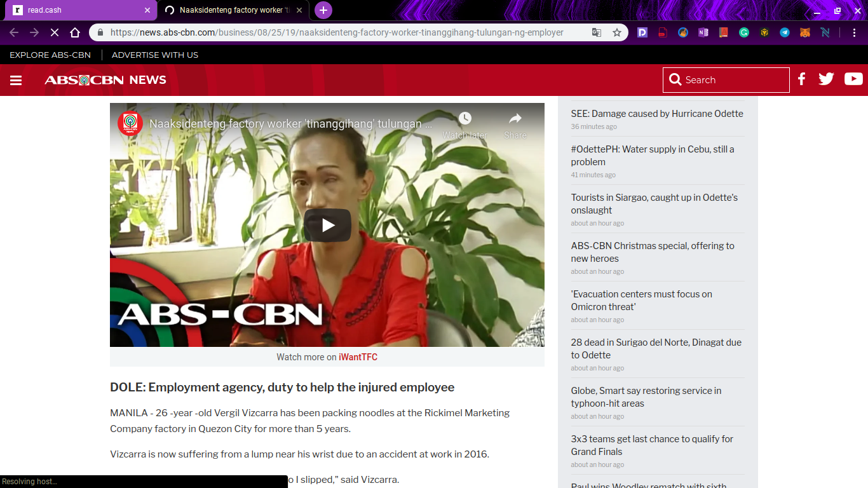Open '#OdettePH: Water supply in Cebu' story

click(653, 156)
